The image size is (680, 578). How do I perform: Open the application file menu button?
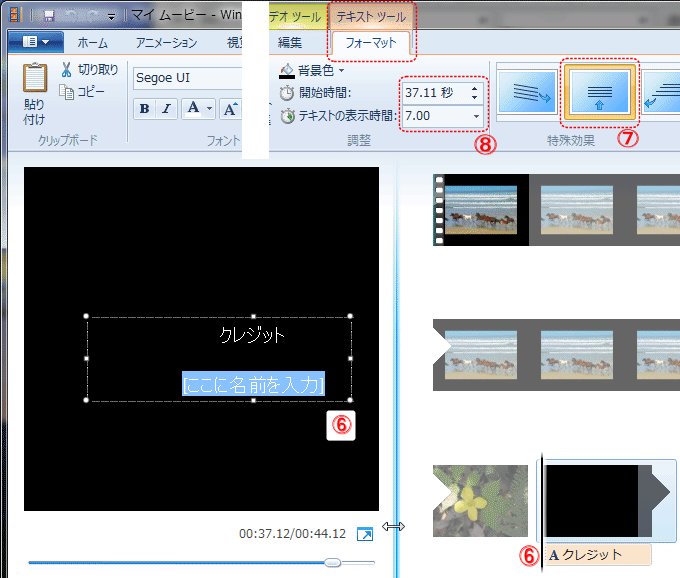(35, 43)
